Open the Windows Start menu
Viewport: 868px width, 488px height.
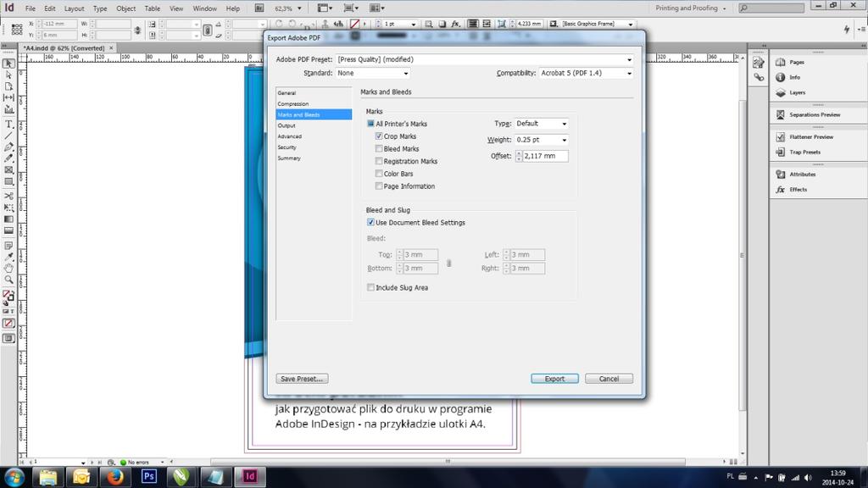(14, 476)
